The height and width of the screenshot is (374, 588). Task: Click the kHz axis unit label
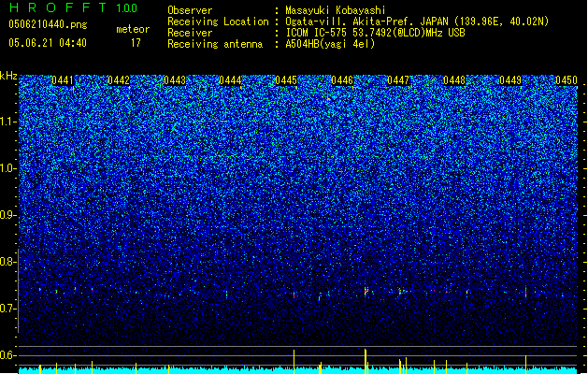point(8,76)
